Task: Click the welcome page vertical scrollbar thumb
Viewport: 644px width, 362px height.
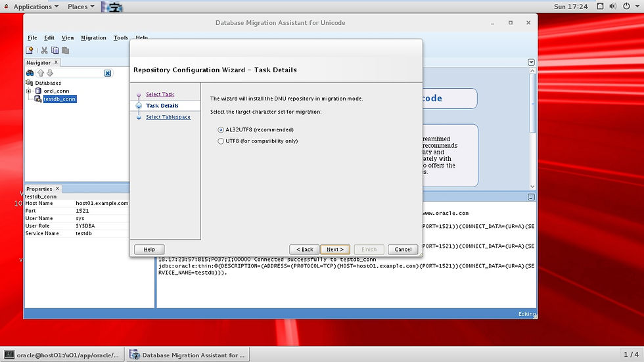Action: click(532, 103)
